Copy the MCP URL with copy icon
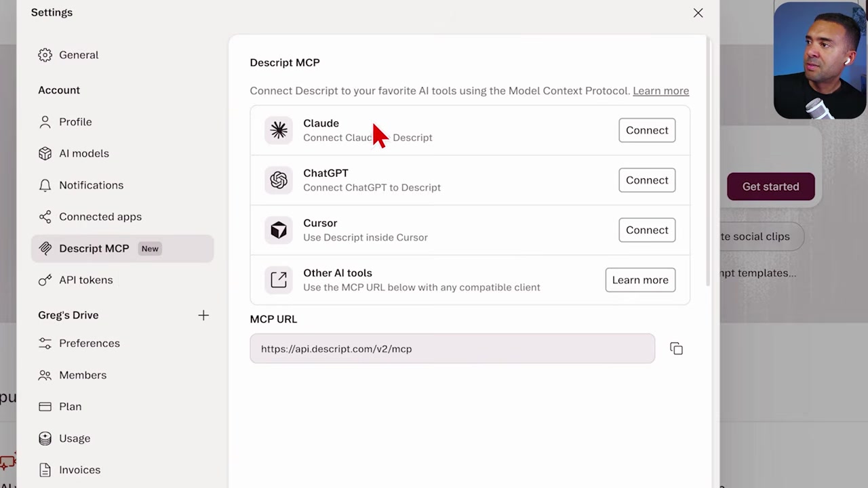Screen dimensions: 868x488 pyautogui.click(x=676, y=348)
